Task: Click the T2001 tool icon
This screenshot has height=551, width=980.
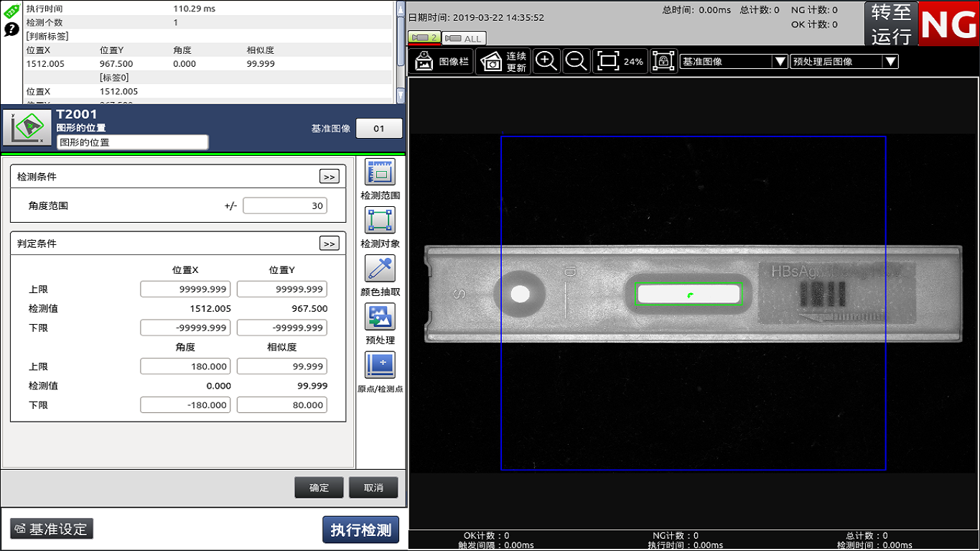Action: (27, 128)
